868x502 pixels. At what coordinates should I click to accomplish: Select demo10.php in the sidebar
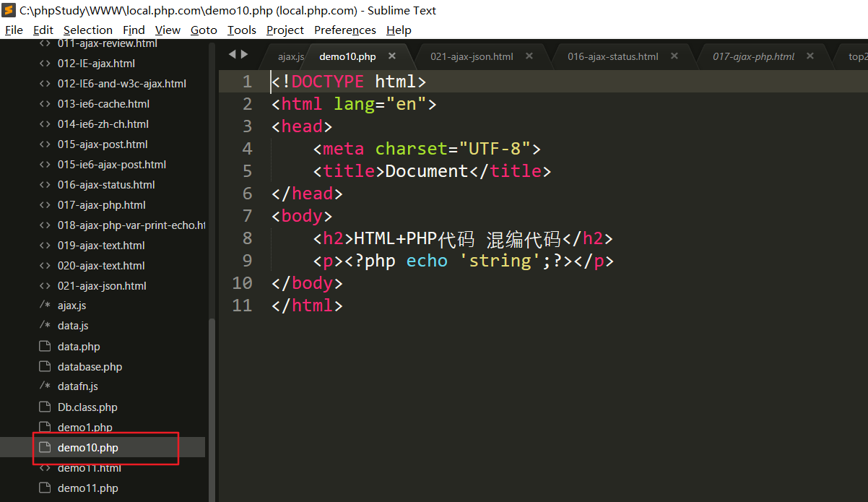[x=88, y=448]
